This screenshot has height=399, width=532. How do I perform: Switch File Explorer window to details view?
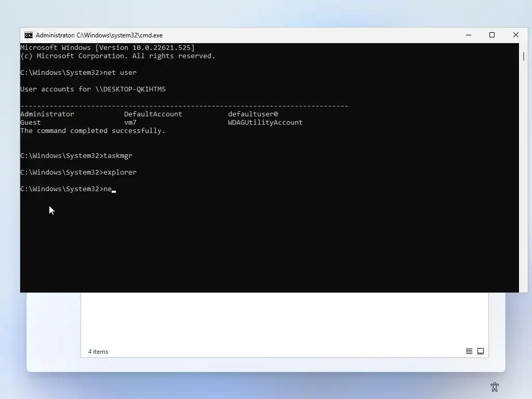(469, 351)
